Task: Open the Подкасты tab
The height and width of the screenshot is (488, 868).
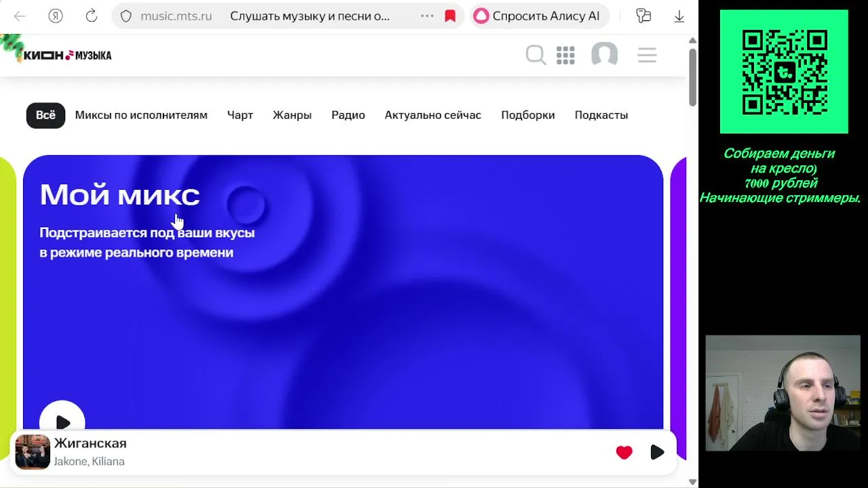Action: 601,115
